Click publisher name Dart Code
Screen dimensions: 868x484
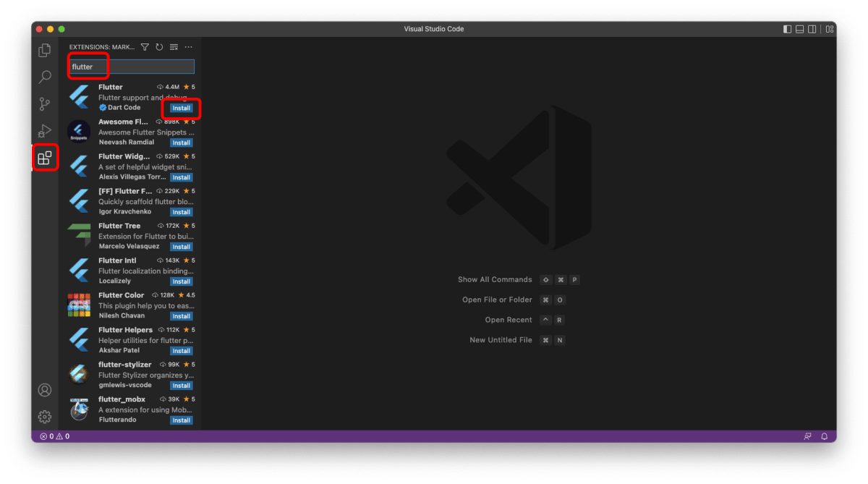pos(124,107)
